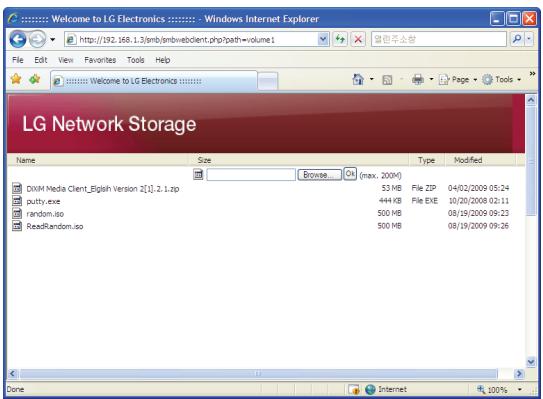Image resolution: width=543 pixels, height=399 pixels.
Task: Click the browser Back arrow button
Action: pos(17,39)
